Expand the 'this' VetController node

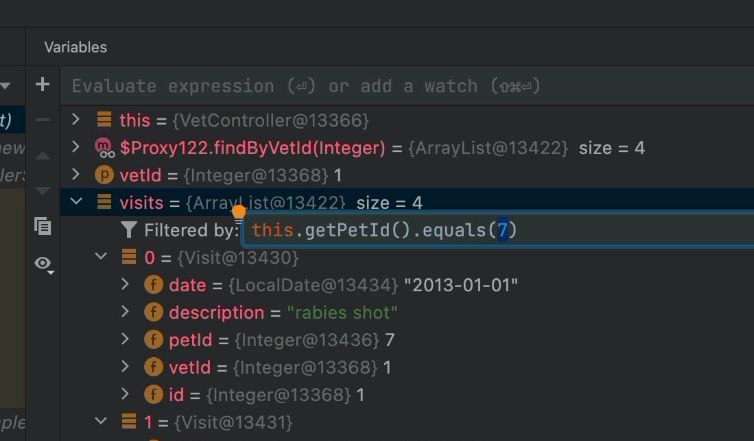pos(76,120)
